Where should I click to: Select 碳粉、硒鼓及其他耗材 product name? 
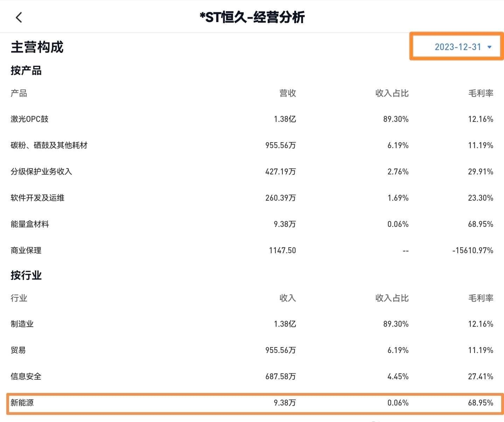tap(49, 145)
